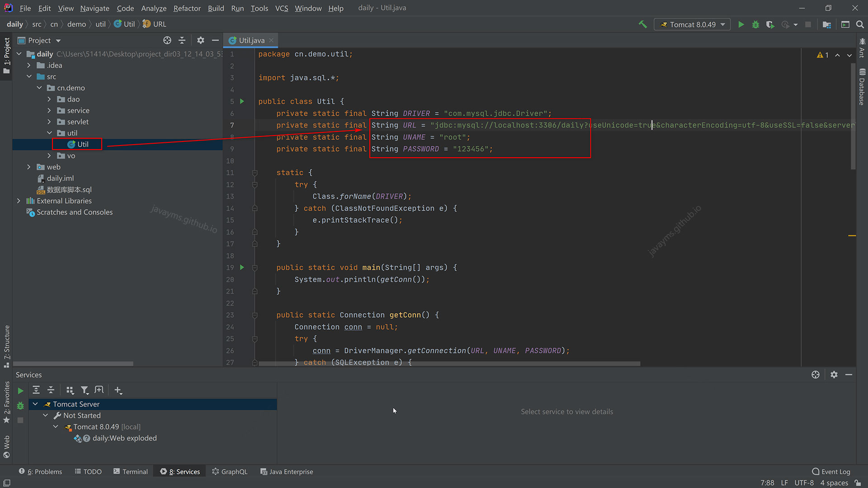Run the application using the green Run icon
Image resolution: width=868 pixels, height=488 pixels.
[x=741, y=24]
